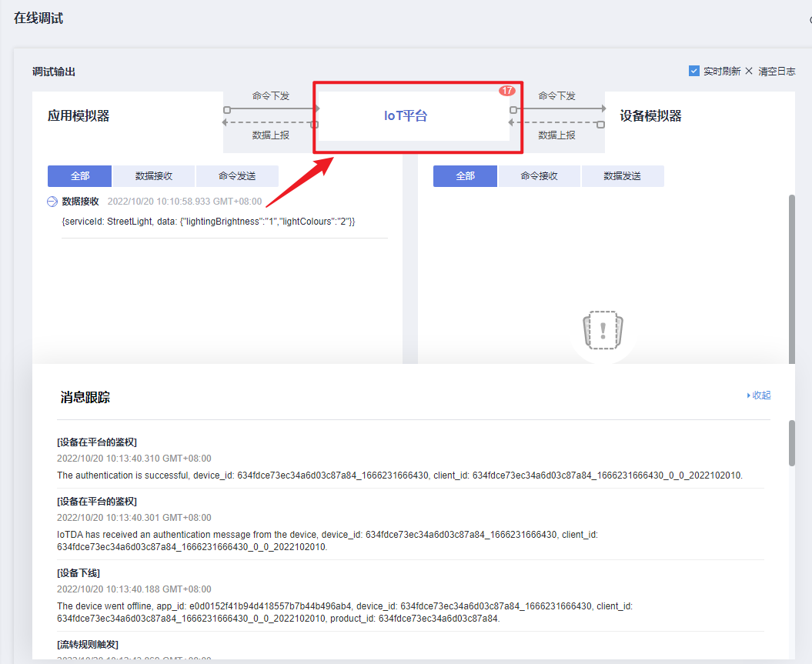Click the red 17 notification badge
This screenshot has width=812, height=664.
click(x=507, y=91)
